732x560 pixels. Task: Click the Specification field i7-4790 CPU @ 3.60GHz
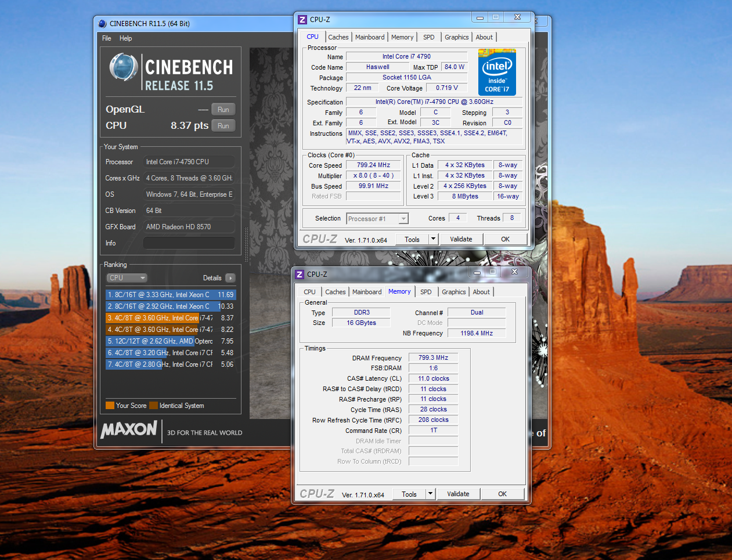434,102
